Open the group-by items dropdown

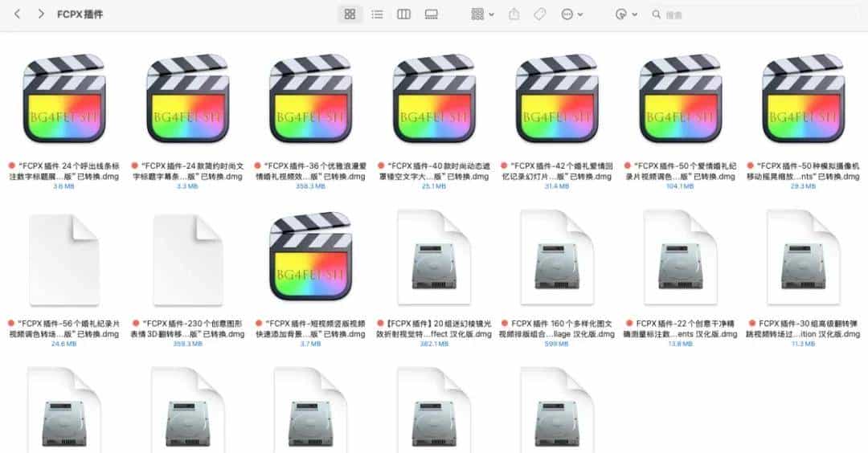[x=483, y=14]
